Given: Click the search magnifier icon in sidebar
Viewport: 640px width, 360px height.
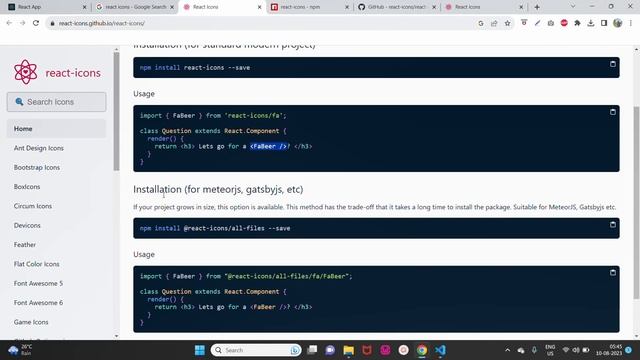Looking at the screenshot, I should [x=19, y=102].
